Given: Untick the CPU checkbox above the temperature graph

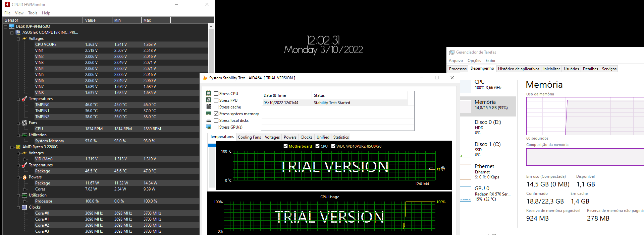Looking at the screenshot, I should click(x=317, y=146).
